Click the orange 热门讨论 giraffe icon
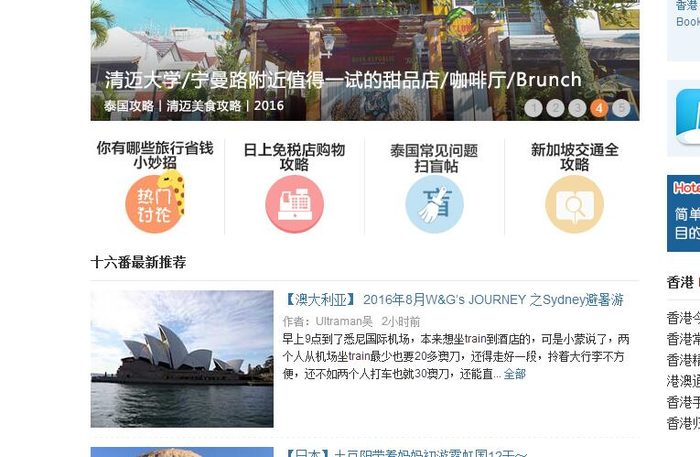700x457 pixels. [x=154, y=202]
